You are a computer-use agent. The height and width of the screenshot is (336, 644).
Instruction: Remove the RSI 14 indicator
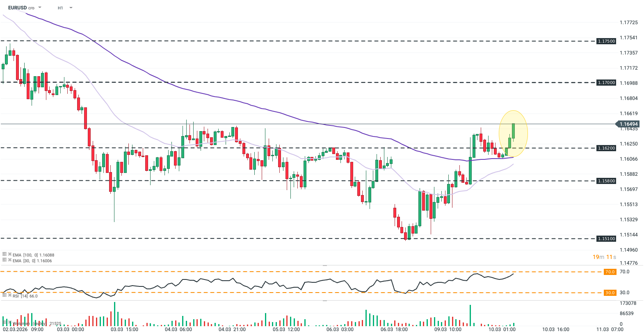coord(9,295)
